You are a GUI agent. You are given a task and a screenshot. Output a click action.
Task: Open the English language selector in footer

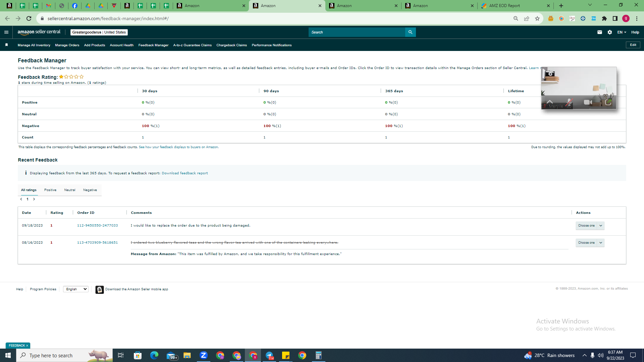76,289
